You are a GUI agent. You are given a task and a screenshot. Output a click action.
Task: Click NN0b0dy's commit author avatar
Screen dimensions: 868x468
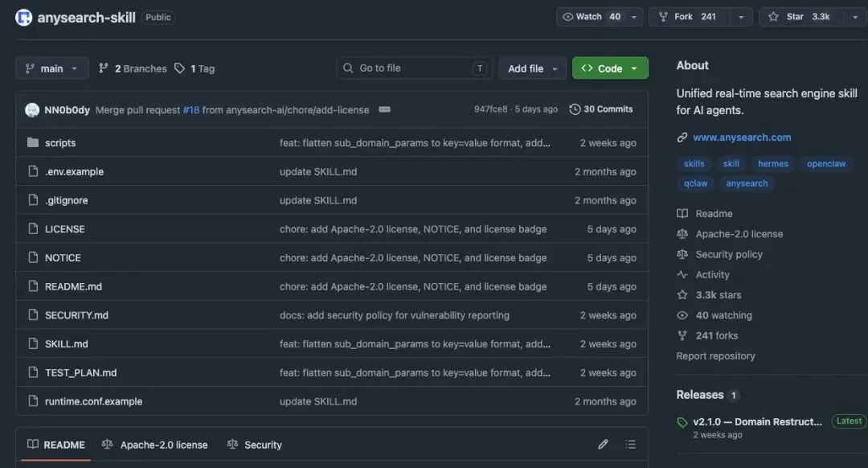tap(32, 109)
